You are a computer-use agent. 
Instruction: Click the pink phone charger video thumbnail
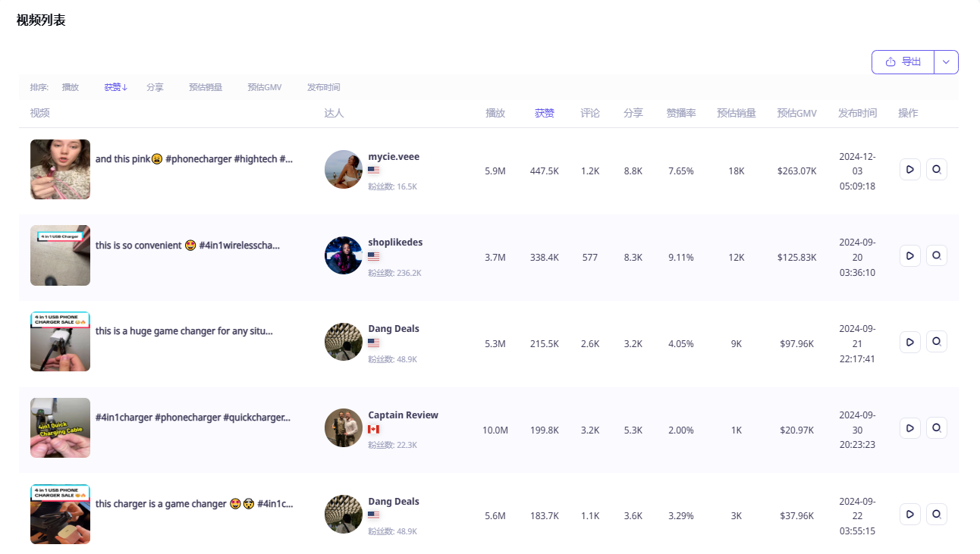[x=60, y=170]
